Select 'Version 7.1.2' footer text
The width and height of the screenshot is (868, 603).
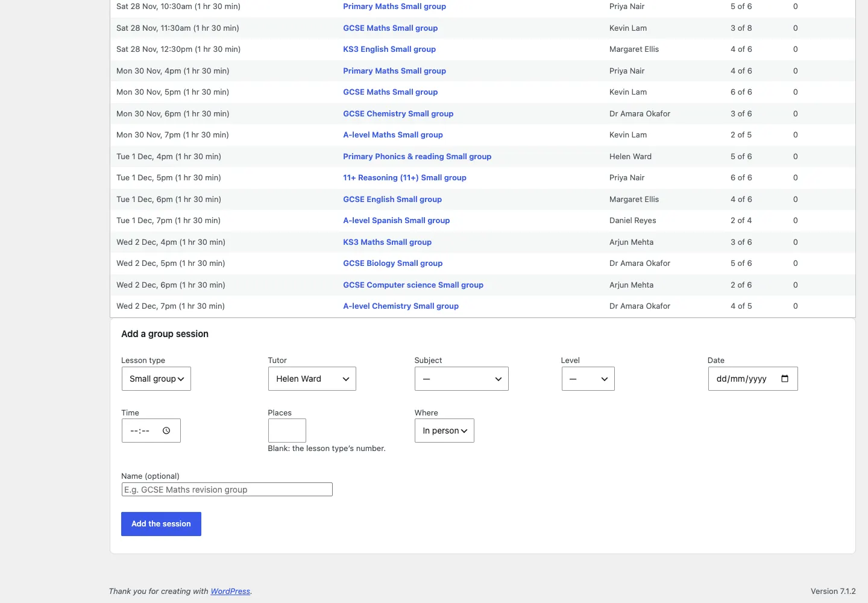[x=833, y=592]
